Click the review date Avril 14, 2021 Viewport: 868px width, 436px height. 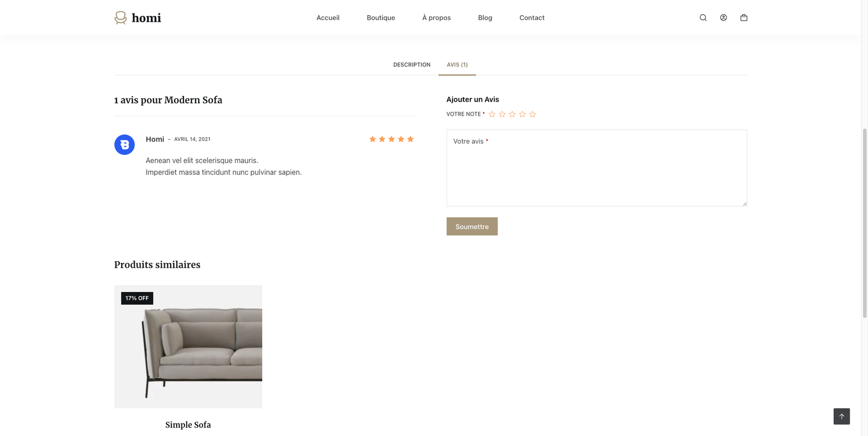[192, 139]
